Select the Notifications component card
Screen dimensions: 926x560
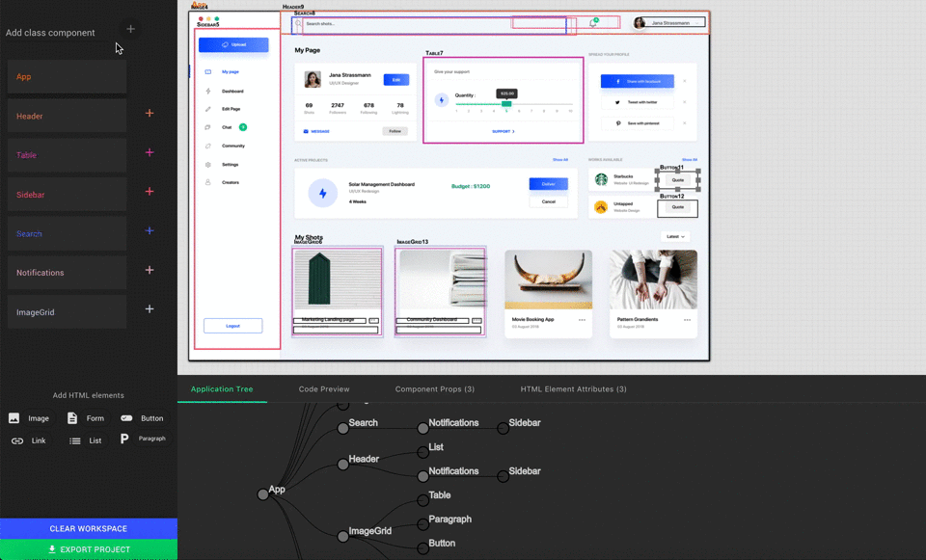coord(68,273)
